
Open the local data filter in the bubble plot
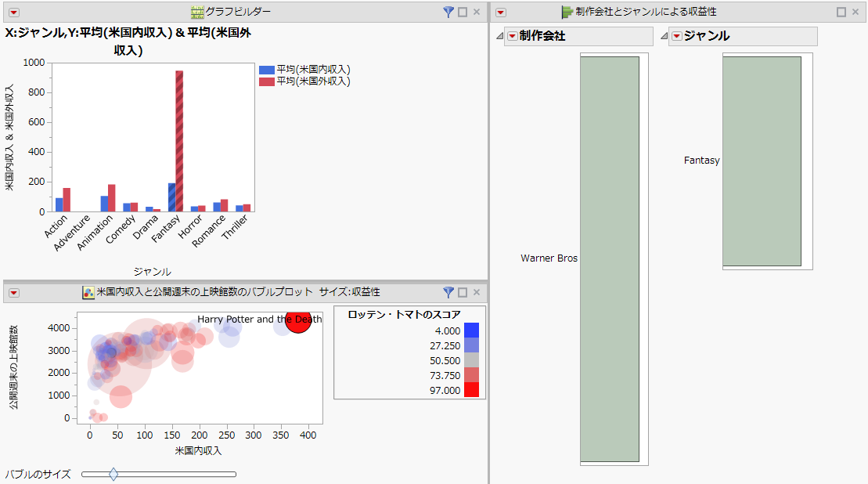[448, 292]
